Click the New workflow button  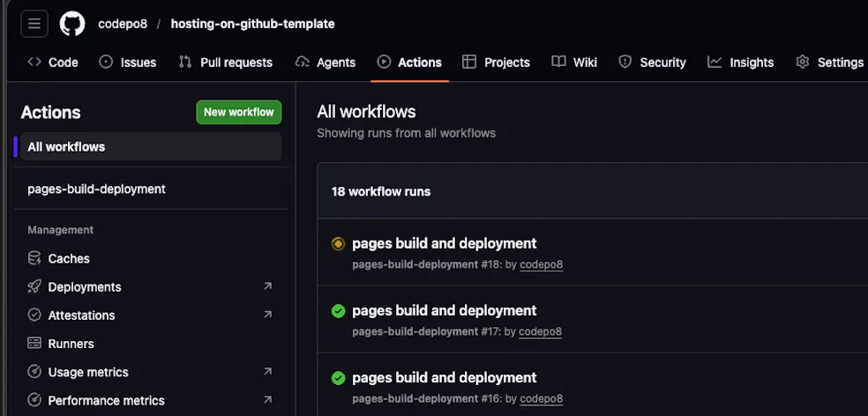pyautogui.click(x=238, y=112)
